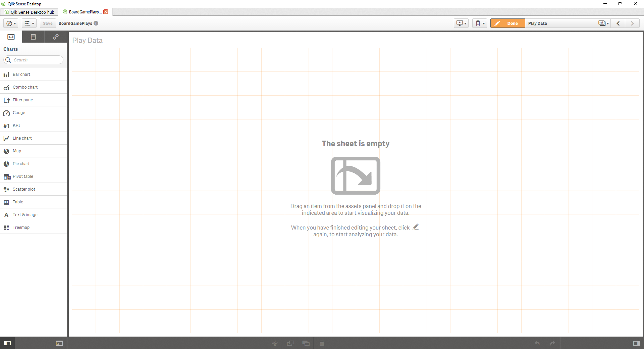
Task: Select Bar chart from assets
Action: [x=34, y=74]
